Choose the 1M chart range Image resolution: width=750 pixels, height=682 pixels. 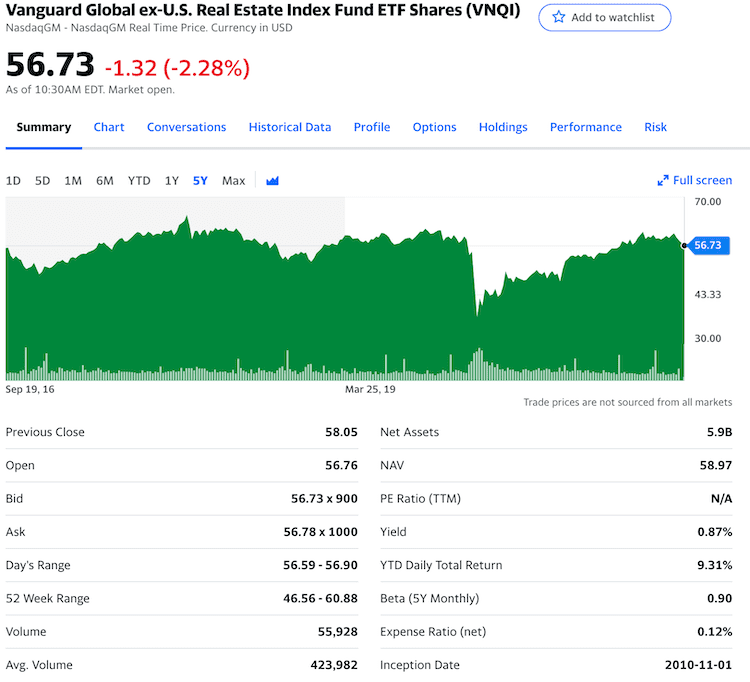pos(73,181)
